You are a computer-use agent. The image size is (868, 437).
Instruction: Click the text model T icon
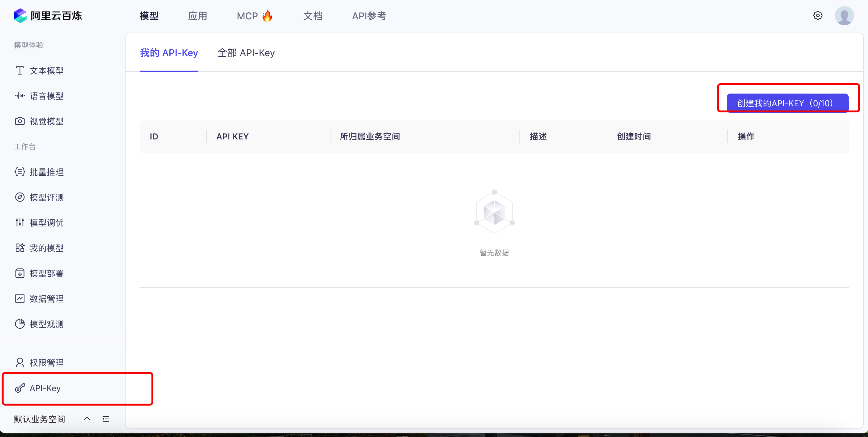click(20, 70)
